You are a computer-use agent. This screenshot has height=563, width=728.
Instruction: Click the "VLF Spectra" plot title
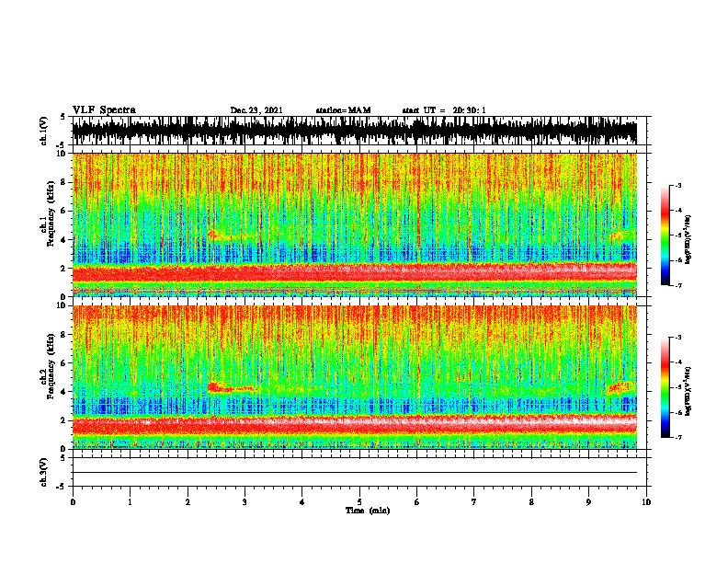[x=104, y=110]
